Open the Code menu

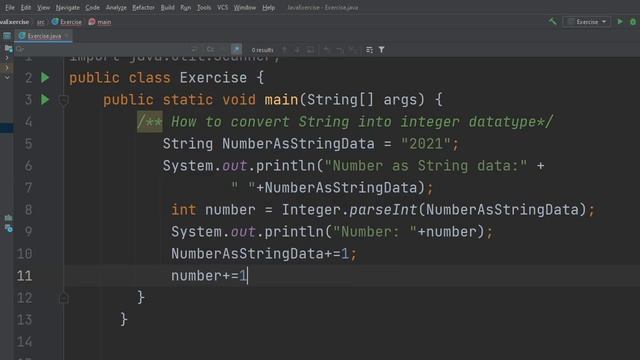pyautogui.click(x=92, y=7)
